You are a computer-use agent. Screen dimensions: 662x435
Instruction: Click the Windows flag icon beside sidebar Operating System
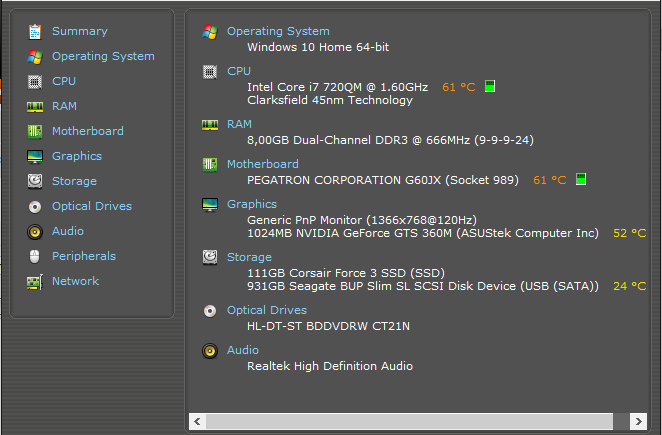(35, 57)
